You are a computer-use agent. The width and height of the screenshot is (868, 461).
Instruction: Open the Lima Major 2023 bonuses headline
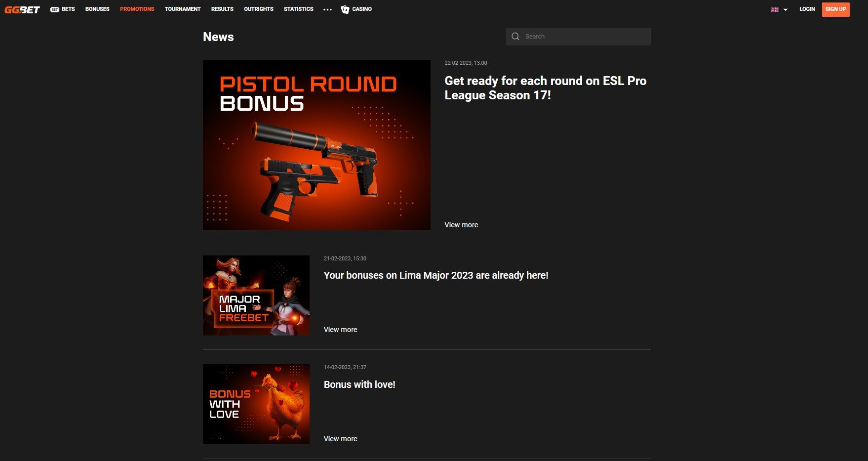pyautogui.click(x=436, y=275)
